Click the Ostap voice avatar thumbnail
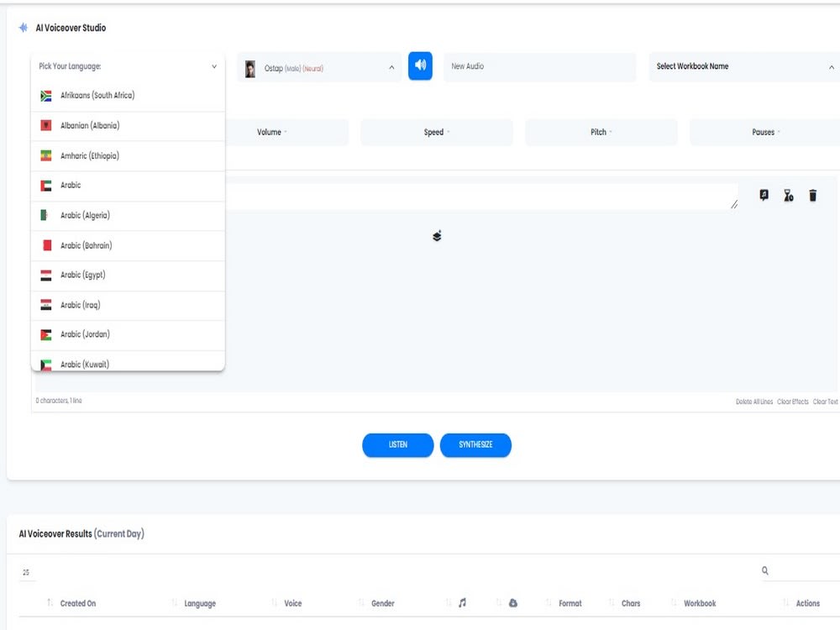Screen dimensions: 840x630 point(250,69)
